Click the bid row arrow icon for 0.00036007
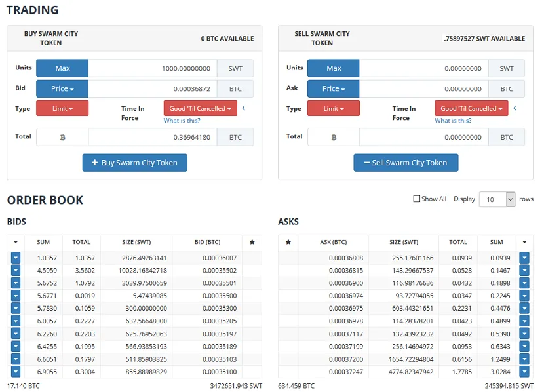The height and width of the screenshot is (392, 544). 16,258
